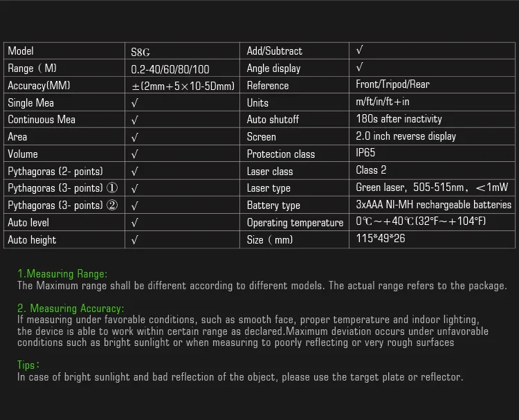519x420 pixels.
Task: Click the Auto level checkmark
Action: [135, 223]
